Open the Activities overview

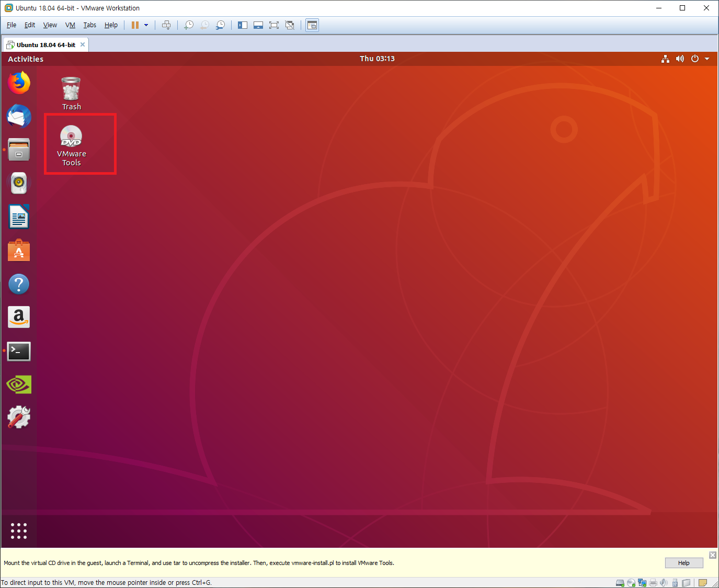point(26,59)
